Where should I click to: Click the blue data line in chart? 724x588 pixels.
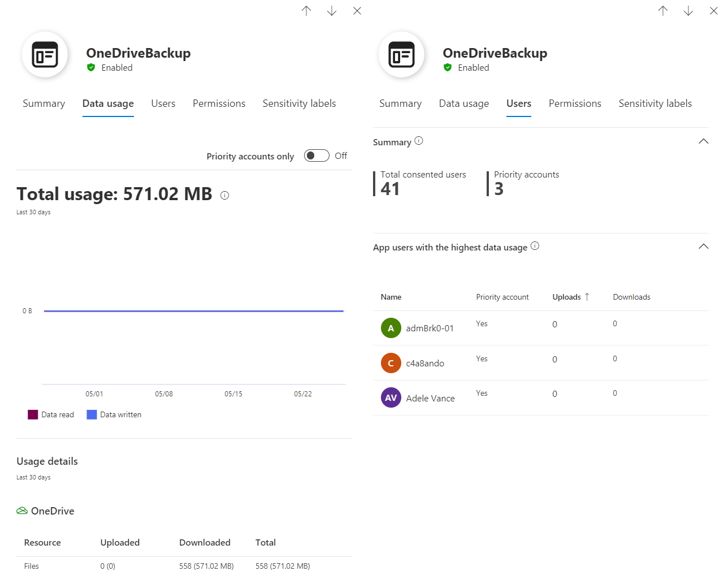(x=194, y=311)
